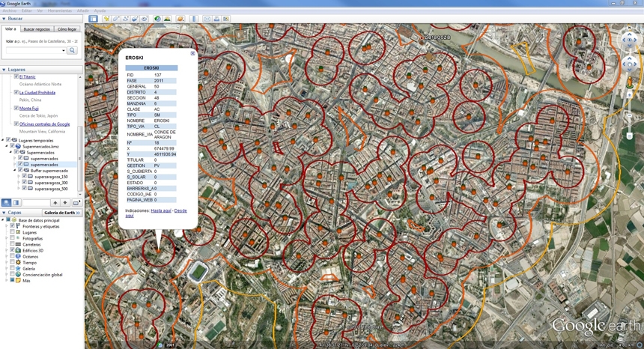Collapse Base de datos principal tree

[x=3, y=220]
